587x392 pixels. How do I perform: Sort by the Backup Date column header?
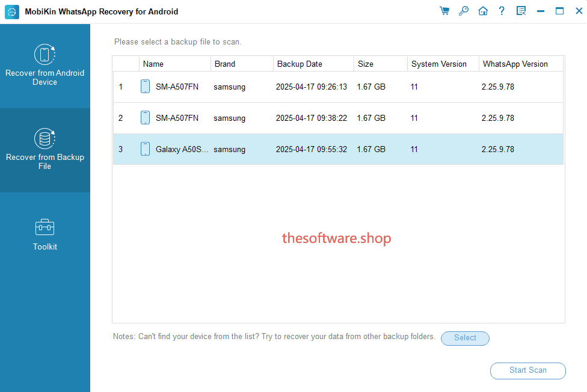(313, 64)
